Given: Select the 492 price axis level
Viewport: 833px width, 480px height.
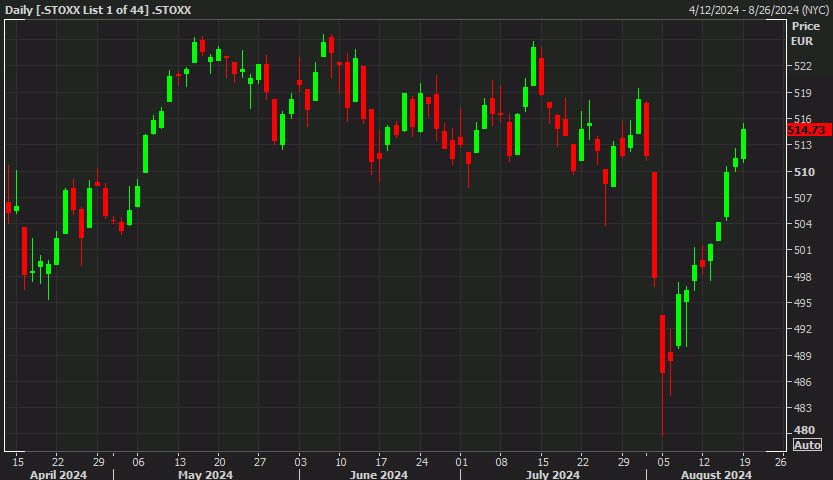Looking at the screenshot, I should click(x=802, y=329).
